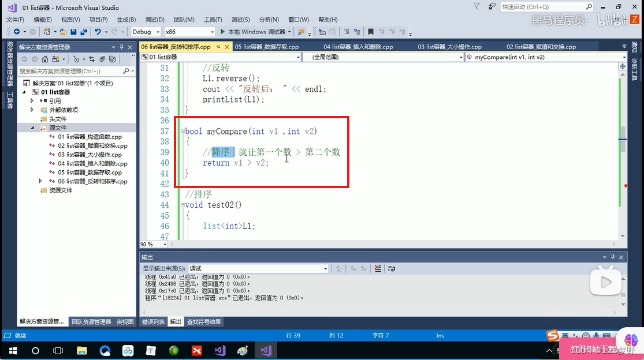Pin the Solution Explorer panel
This screenshot has height=360, width=644.
tap(121, 47)
